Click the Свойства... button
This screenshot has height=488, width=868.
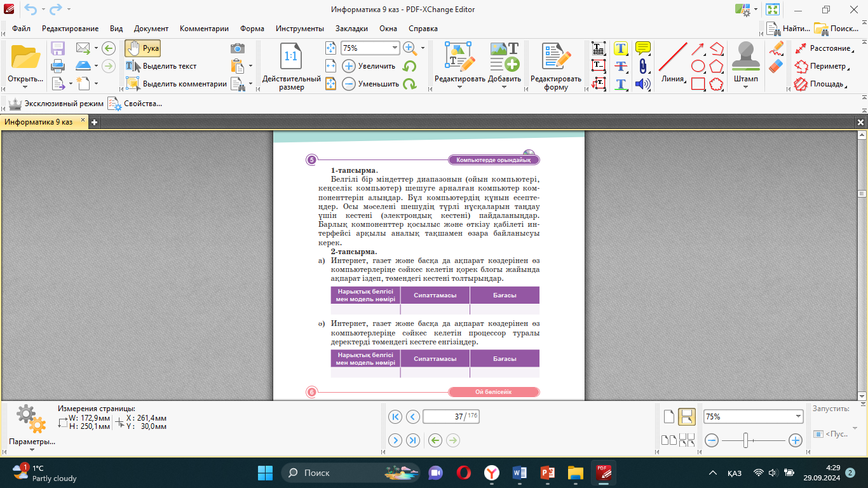[135, 104]
